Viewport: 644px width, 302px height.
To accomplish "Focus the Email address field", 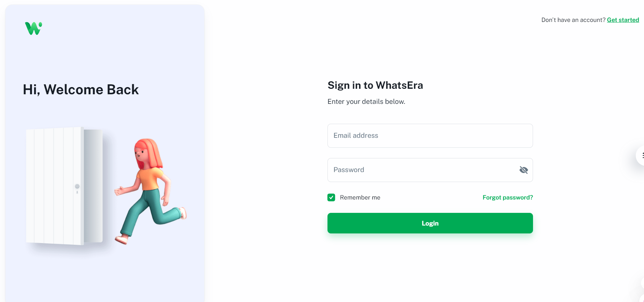I will click(430, 136).
